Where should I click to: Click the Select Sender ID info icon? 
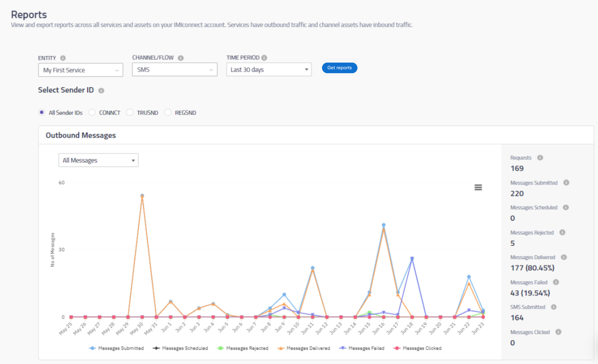point(101,90)
